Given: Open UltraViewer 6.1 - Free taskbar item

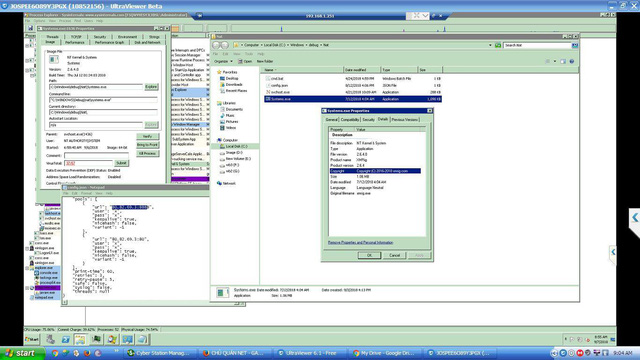Looking at the screenshot, I should tap(311, 353).
